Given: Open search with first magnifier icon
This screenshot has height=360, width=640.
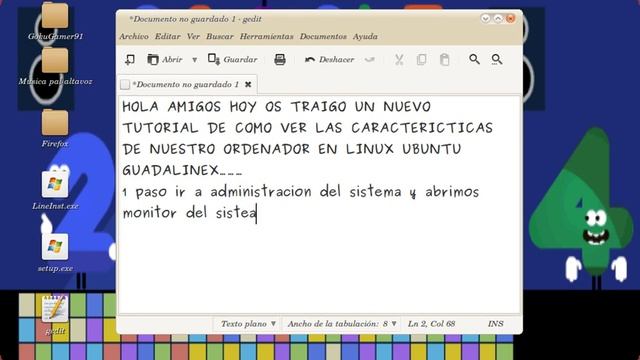Looking at the screenshot, I should pyautogui.click(x=474, y=60).
